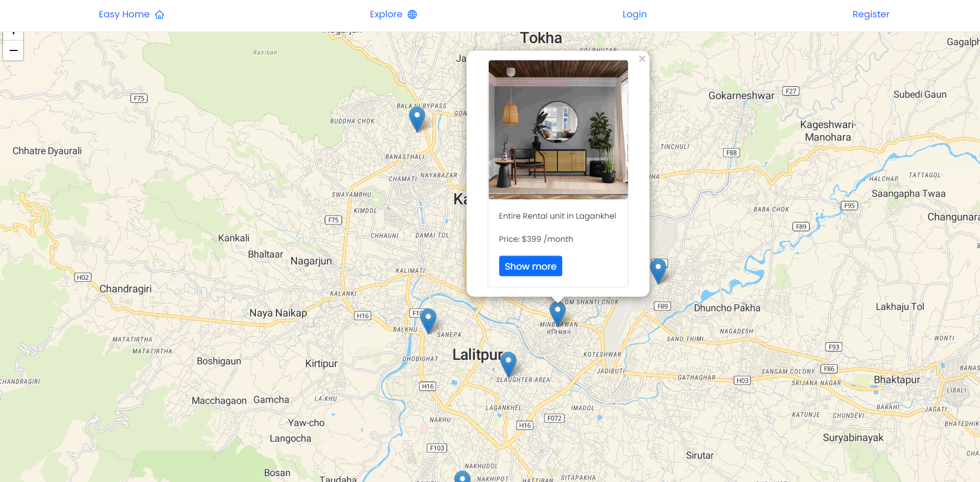Open the Login page

634,14
